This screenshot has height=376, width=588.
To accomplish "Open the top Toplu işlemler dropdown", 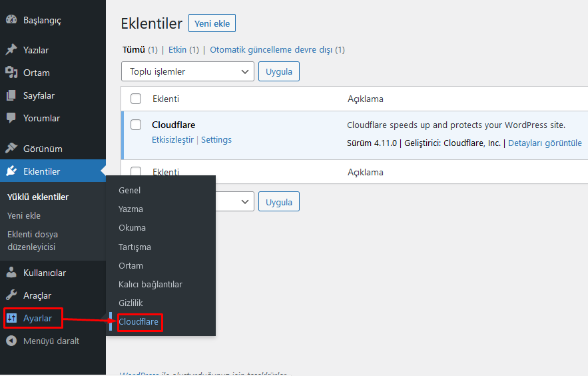I will pyautogui.click(x=188, y=71).
